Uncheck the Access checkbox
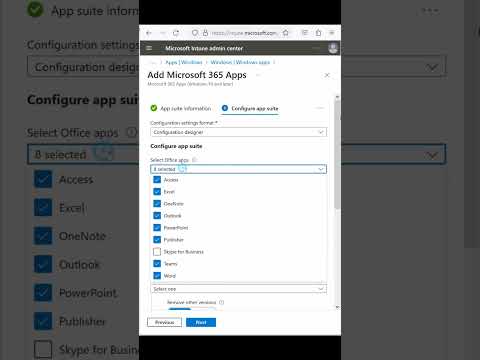The image size is (480, 360). click(x=157, y=180)
